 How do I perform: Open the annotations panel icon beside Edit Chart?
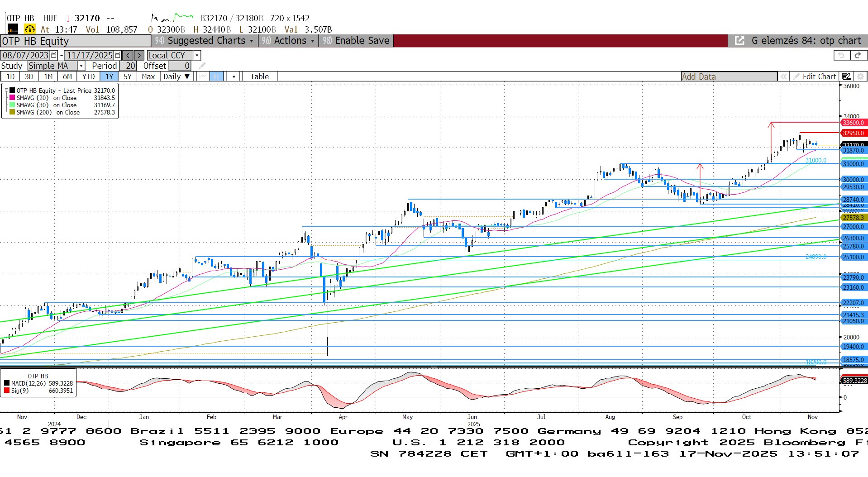846,76
